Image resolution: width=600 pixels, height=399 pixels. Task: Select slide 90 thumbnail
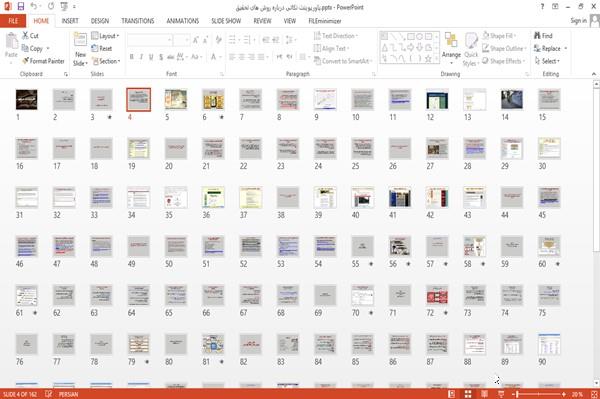(x=549, y=344)
